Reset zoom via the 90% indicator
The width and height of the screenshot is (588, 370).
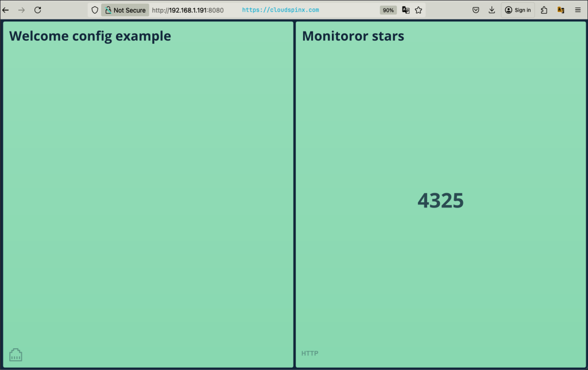(x=388, y=10)
